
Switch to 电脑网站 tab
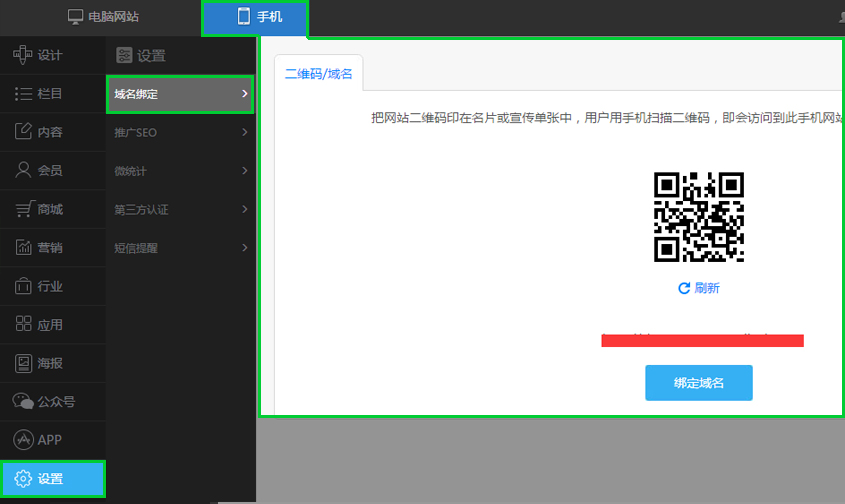[102, 17]
